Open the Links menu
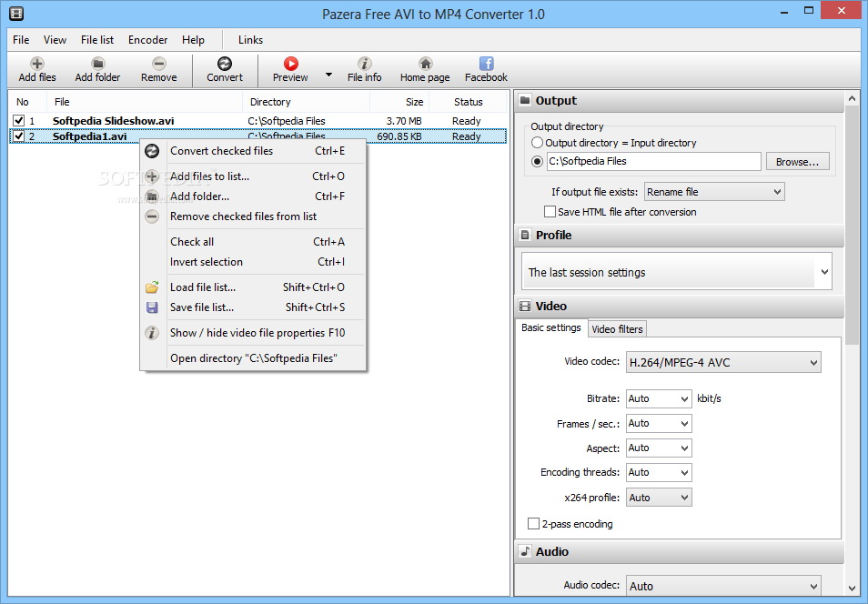Viewport: 868px width, 604px height. 250,40
